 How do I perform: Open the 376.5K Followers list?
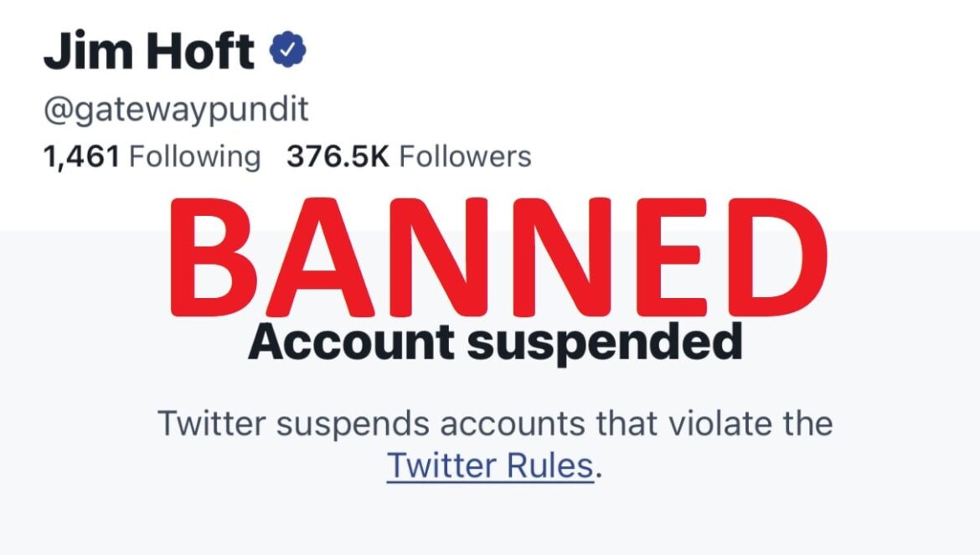tap(409, 156)
